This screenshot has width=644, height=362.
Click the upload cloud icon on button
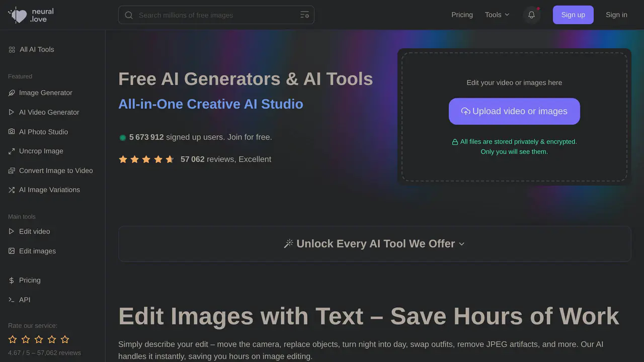tap(465, 111)
